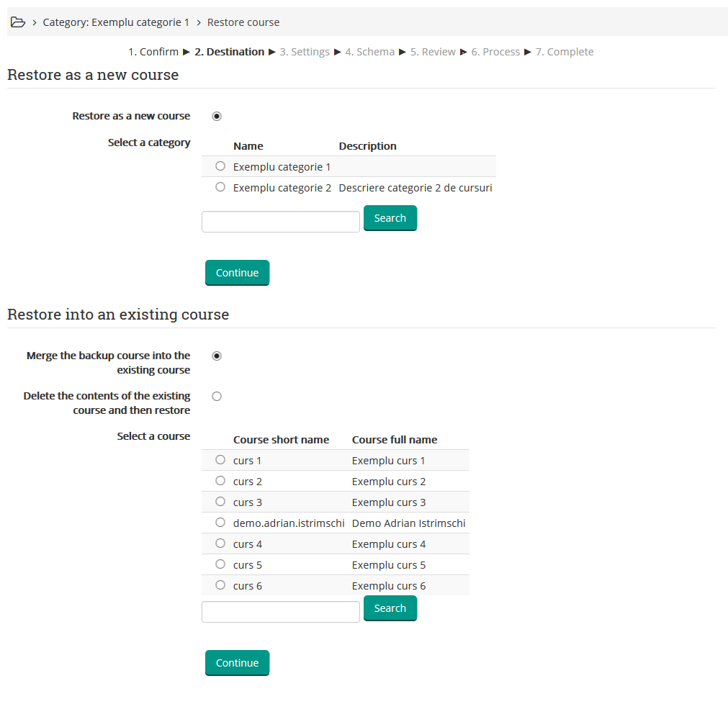Pick the 'curs 1' course radio button
This screenshot has width=728, height=704.
[x=220, y=460]
